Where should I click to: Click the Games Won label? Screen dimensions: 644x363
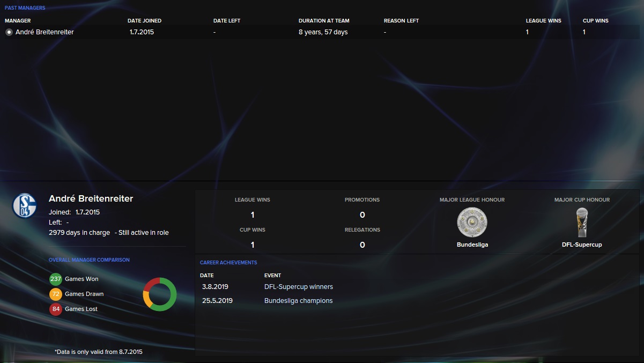(x=82, y=279)
